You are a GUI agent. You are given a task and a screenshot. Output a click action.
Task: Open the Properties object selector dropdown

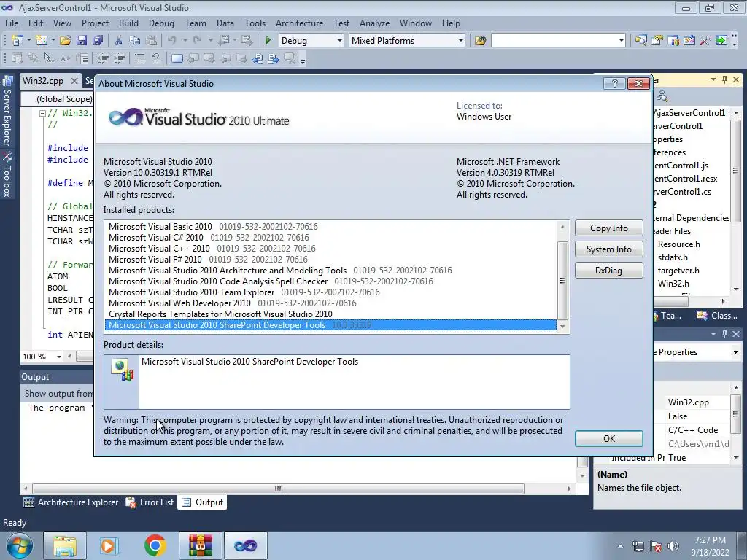coord(735,352)
